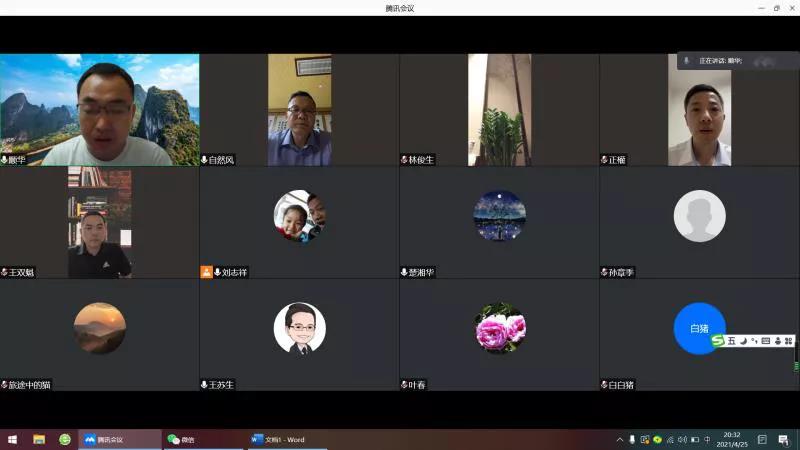Click orange host badge beside 刘志祥
This screenshot has width=800, height=450.
[206, 272]
